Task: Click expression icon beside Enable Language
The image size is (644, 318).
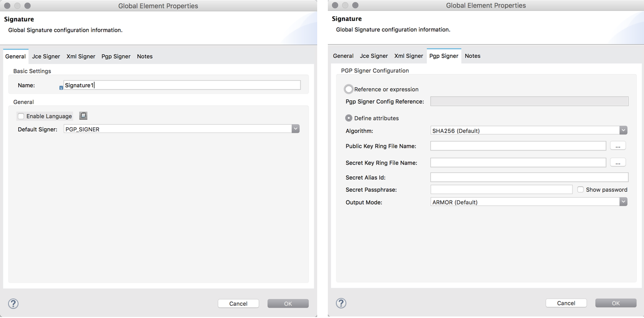Action: click(x=83, y=116)
